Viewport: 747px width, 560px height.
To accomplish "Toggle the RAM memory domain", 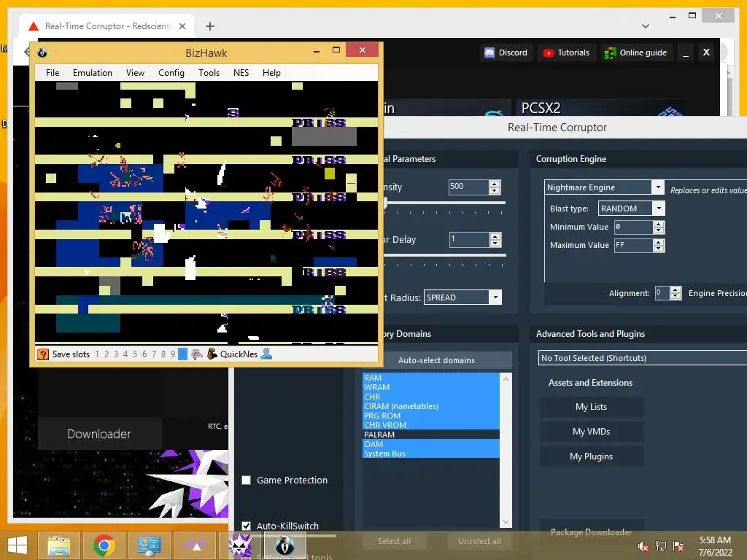I will click(430, 378).
